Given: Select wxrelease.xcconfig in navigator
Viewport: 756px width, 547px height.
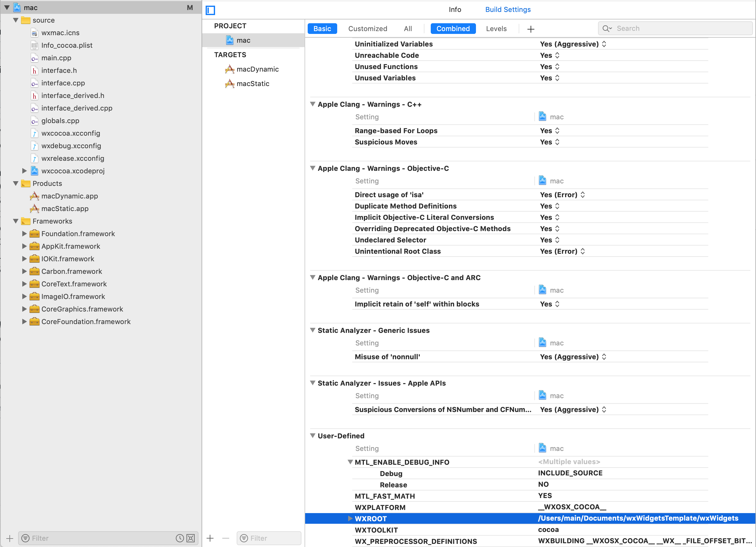Looking at the screenshot, I should [x=73, y=158].
